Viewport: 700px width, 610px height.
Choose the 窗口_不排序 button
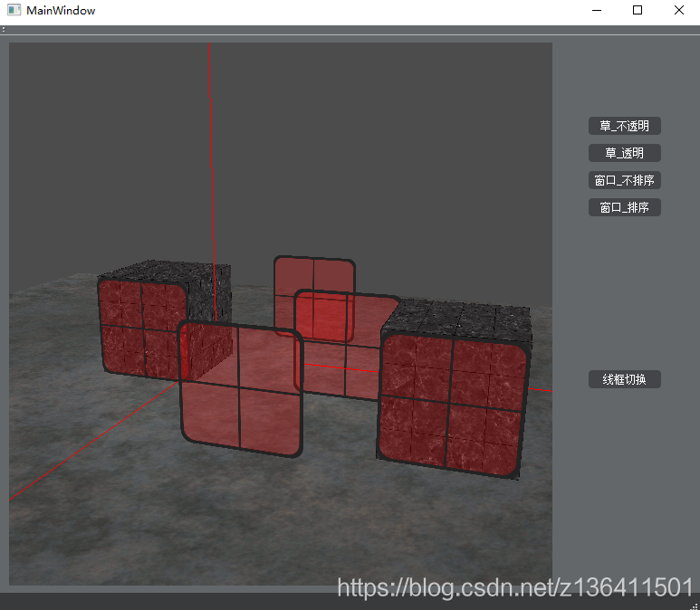click(x=624, y=180)
